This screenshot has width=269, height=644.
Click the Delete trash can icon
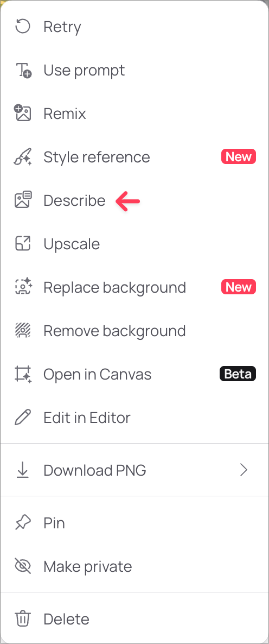pyautogui.click(x=23, y=618)
